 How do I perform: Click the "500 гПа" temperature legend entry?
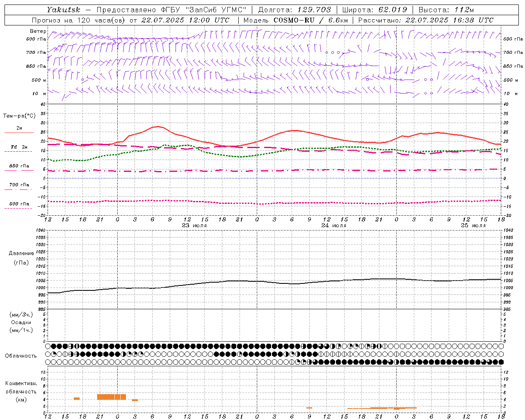[x=19, y=204]
